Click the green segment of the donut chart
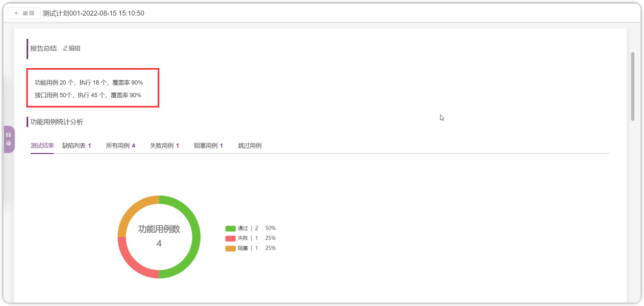 (x=196, y=237)
